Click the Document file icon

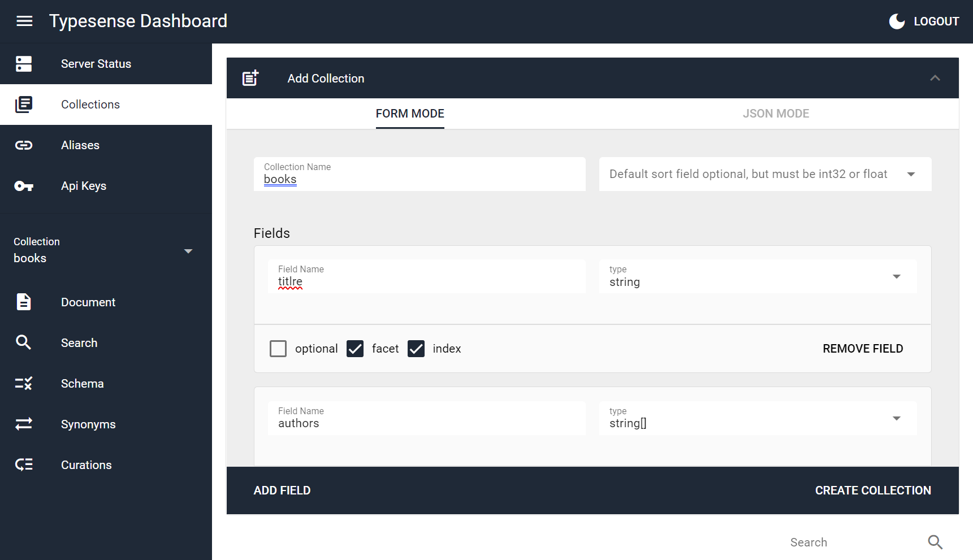click(x=24, y=302)
